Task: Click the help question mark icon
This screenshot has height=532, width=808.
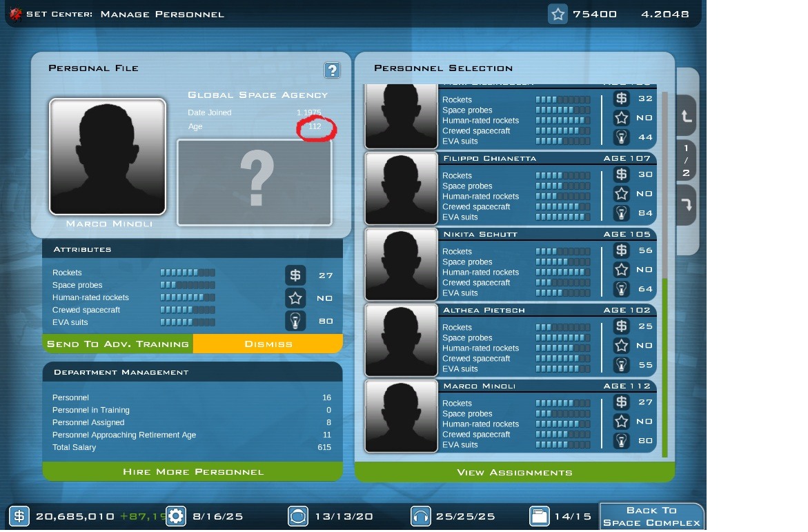Action: pos(333,70)
